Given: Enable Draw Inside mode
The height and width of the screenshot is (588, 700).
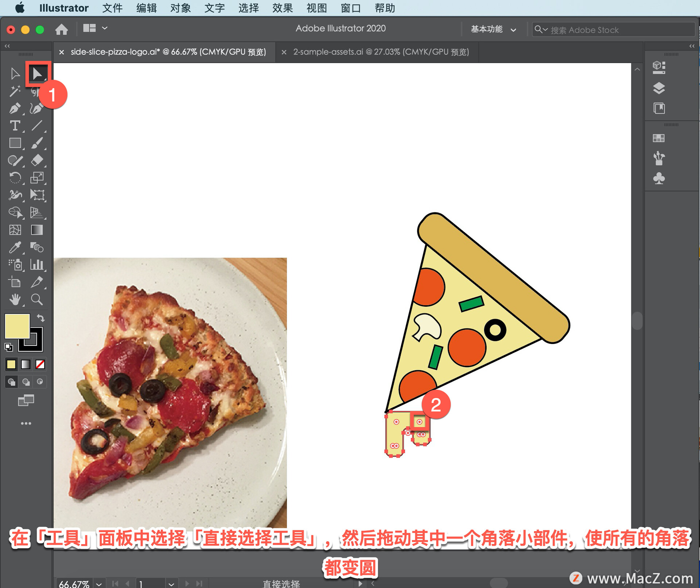Looking at the screenshot, I should (x=40, y=382).
